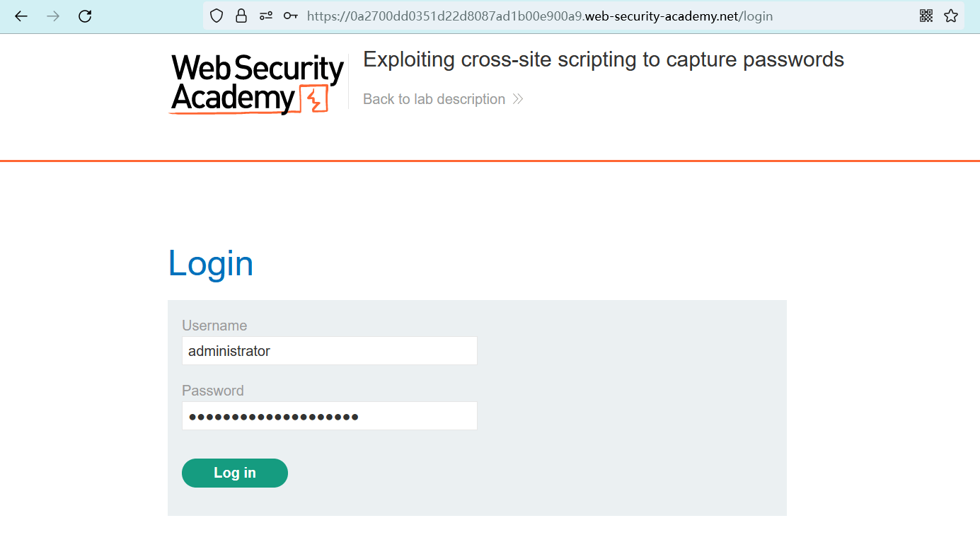Viewport: 980px width, 535px height.
Task: Click the double chevron beside lab description
Action: 518,99
